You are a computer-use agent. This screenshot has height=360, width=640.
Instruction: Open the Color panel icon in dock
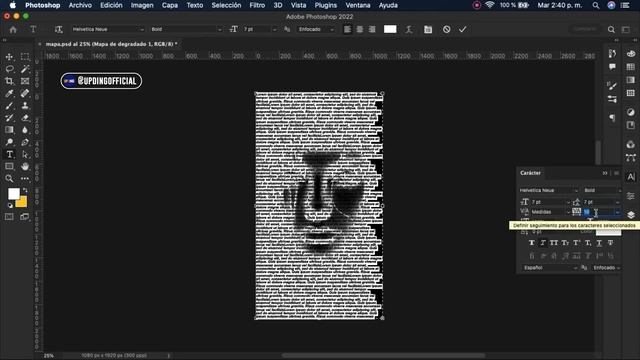[631, 54]
